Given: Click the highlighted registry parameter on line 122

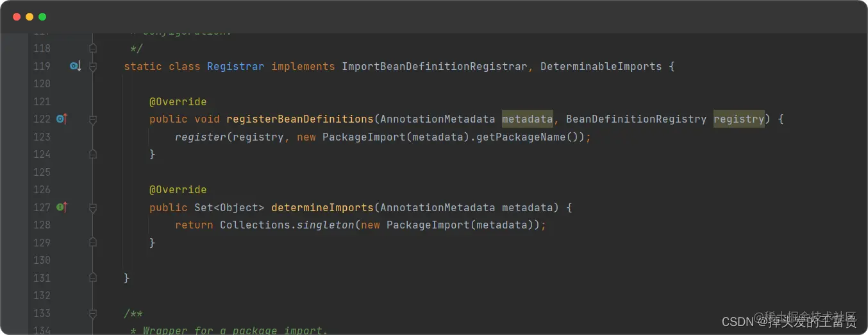Looking at the screenshot, I should (739, 119).
